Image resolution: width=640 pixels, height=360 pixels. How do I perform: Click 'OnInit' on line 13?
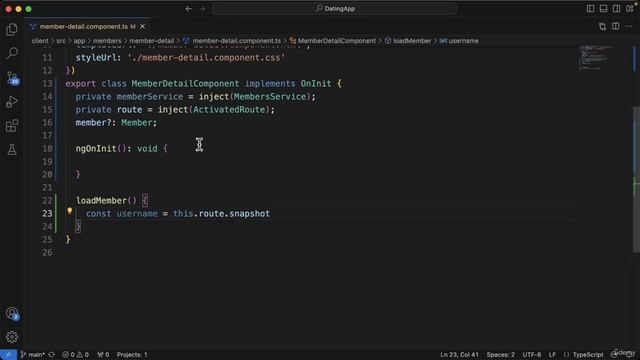click(316, 84)
